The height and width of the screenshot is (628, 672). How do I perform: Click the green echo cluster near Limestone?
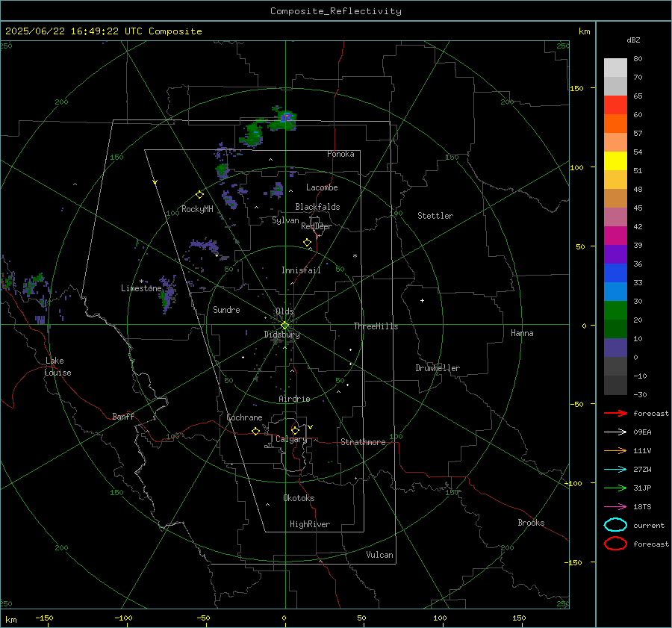click(x=167, y=297)
